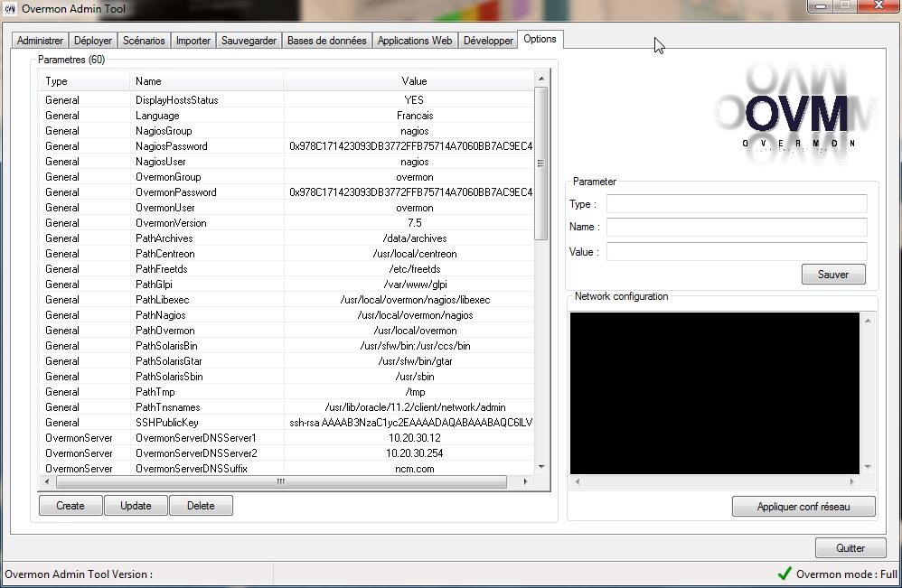Click the Update button
Screen dimensions: 902x588
coord(136,506)
